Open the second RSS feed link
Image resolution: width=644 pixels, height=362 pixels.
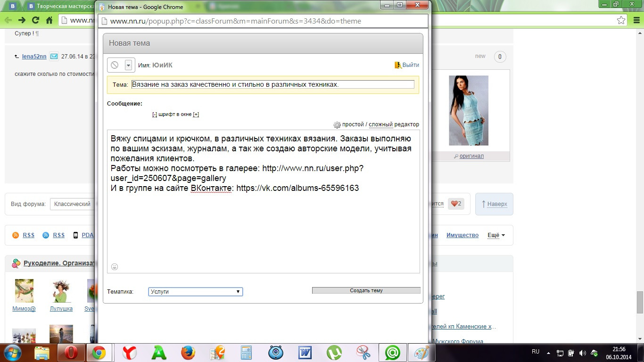tap(58, 235)
